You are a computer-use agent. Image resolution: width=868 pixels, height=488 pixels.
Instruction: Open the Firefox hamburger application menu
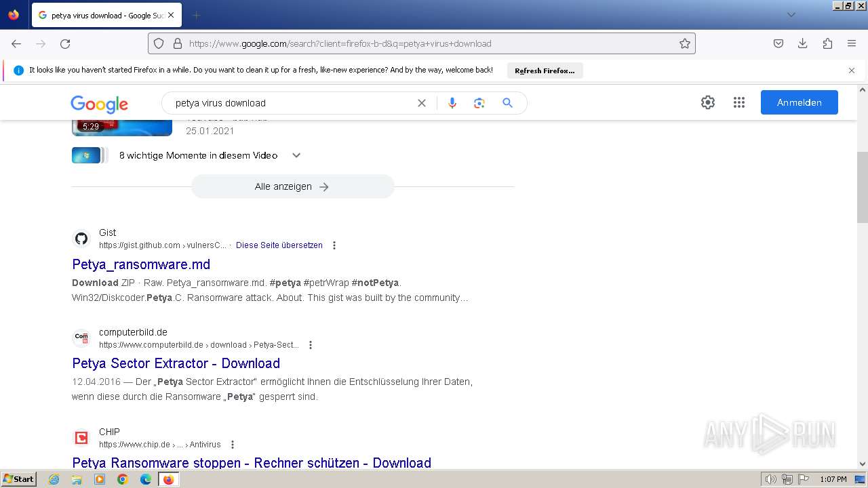[x=852, y=43]
